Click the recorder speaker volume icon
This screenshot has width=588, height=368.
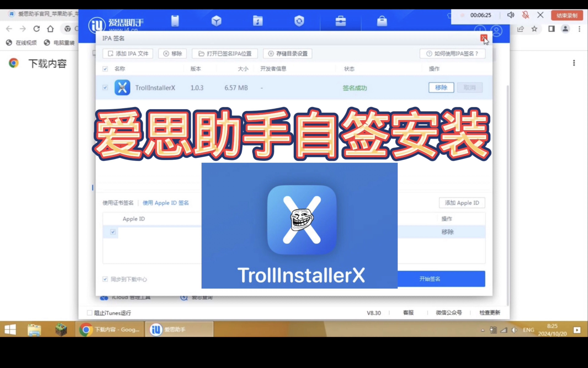[x=511, y=15]
